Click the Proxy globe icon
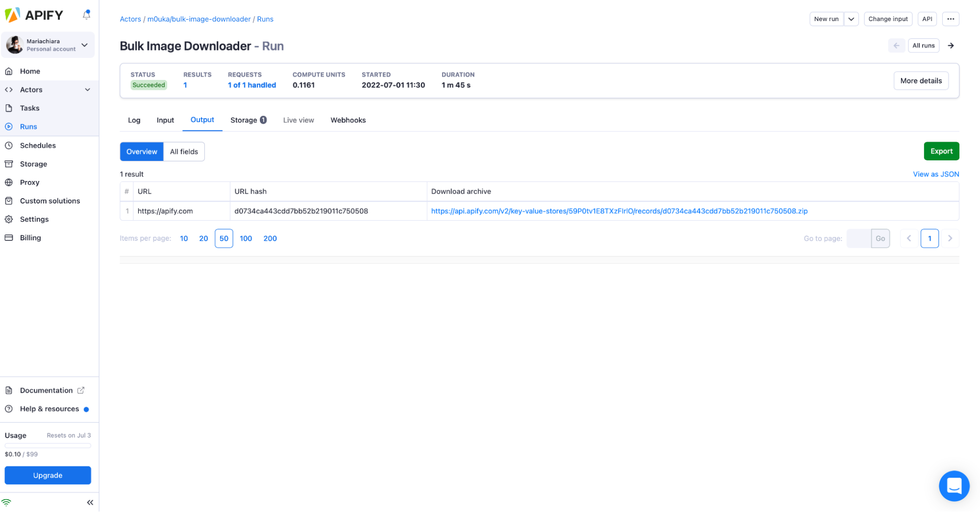Screen dimensions: 980x512 pos(9,182)
